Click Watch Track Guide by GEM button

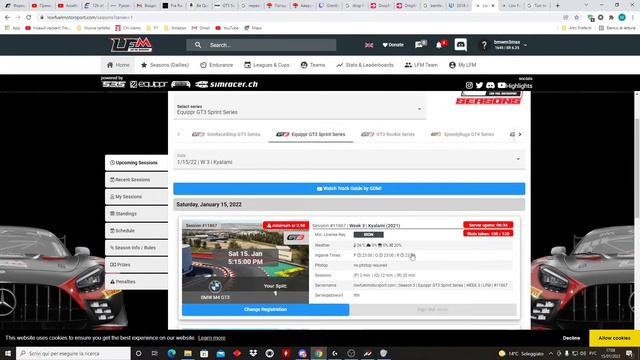point(349,189)
